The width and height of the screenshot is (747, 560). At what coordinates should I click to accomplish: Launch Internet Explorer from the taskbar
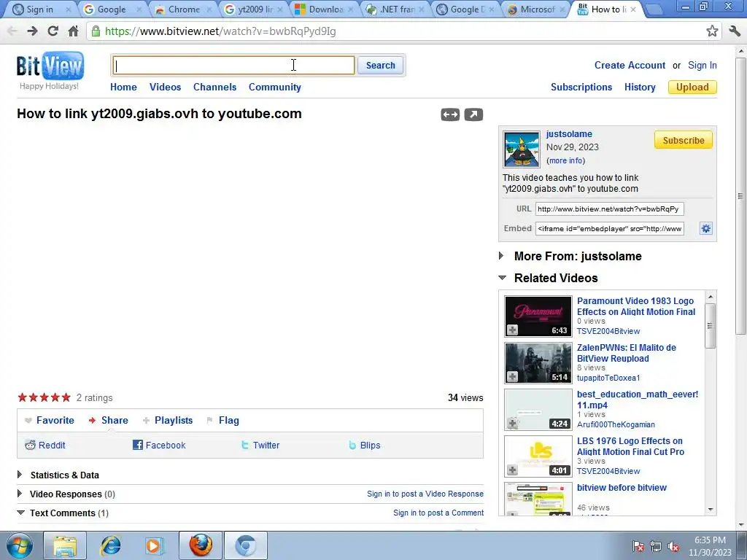110,545
